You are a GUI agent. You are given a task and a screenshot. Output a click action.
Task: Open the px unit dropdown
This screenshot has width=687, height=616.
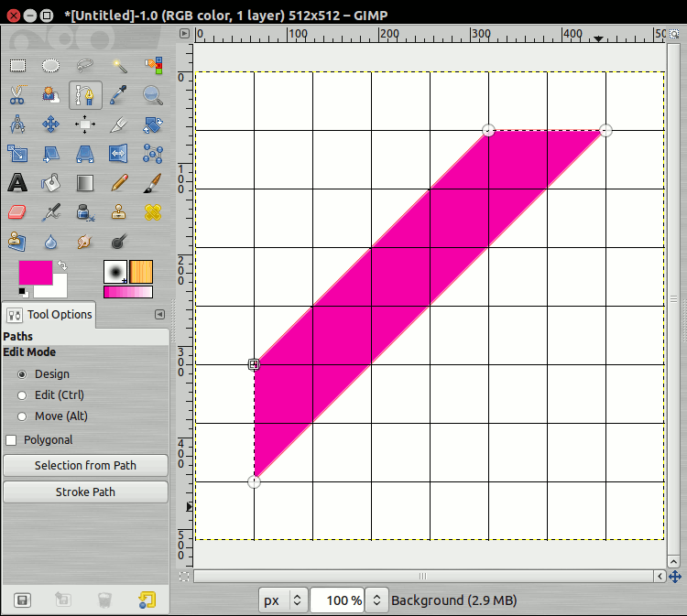click(281, 600)
